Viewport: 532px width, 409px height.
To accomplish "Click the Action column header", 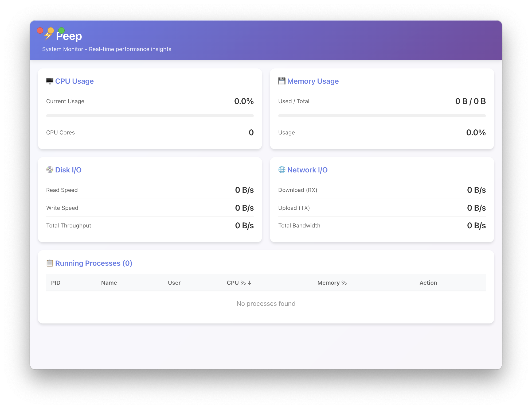I will (x=428, y=283).
